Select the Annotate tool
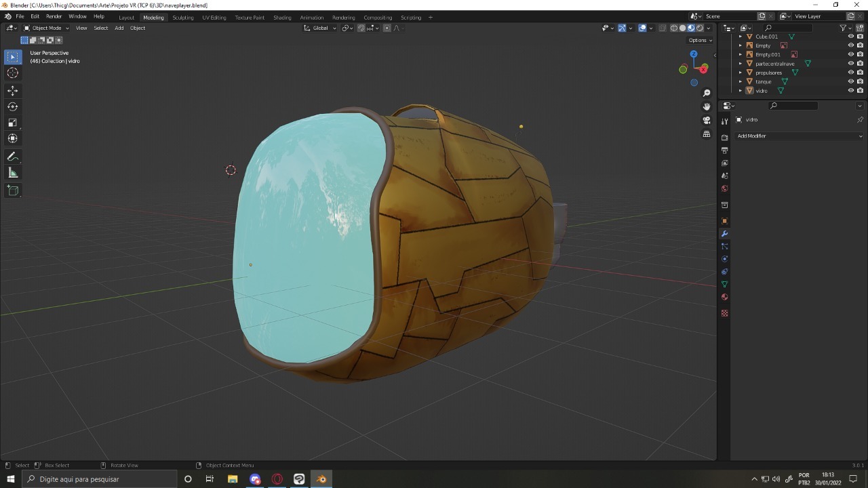Viewport: 868px width, 488px height. click(x=12, y=156)
